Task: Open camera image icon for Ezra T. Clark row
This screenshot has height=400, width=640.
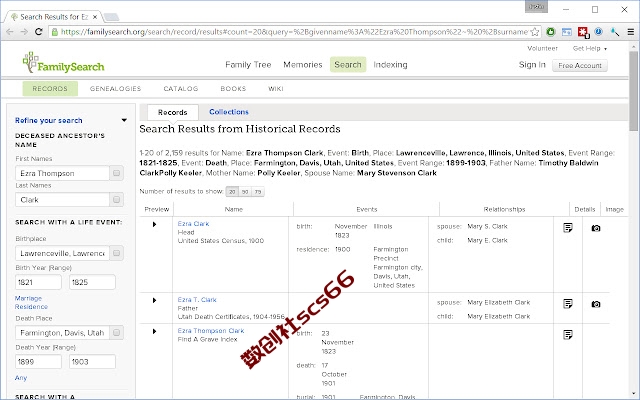Action: coord(596,304)
